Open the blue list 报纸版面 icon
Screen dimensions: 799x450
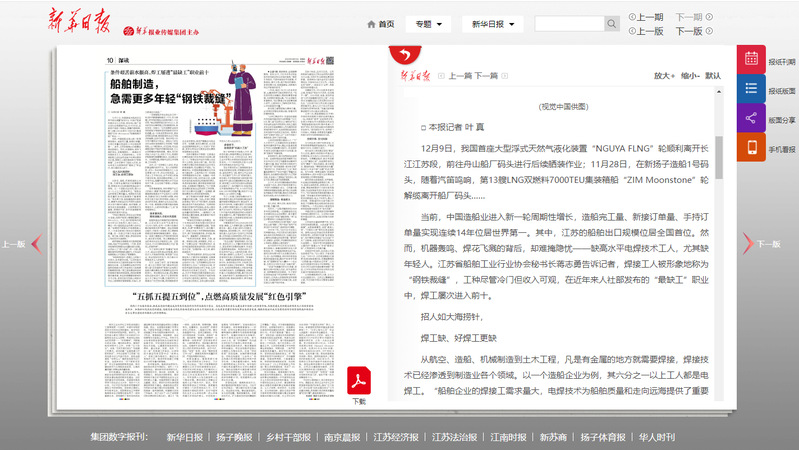click(751, 89)
